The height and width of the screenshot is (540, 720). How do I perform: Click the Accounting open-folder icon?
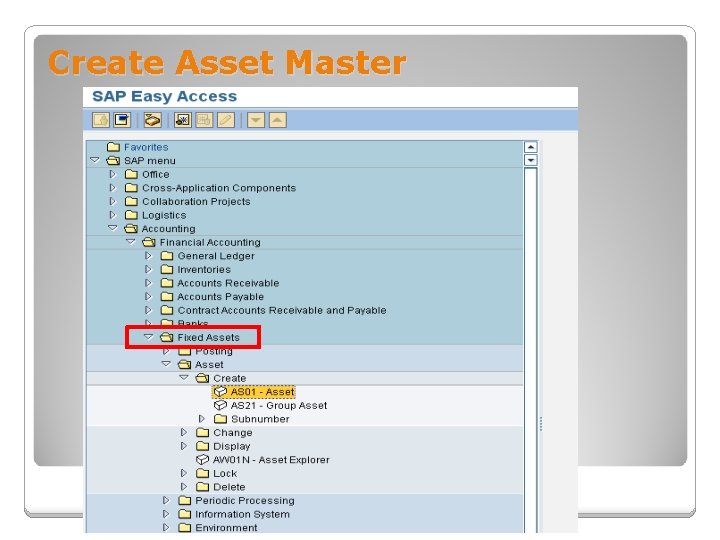pos(131,229)
